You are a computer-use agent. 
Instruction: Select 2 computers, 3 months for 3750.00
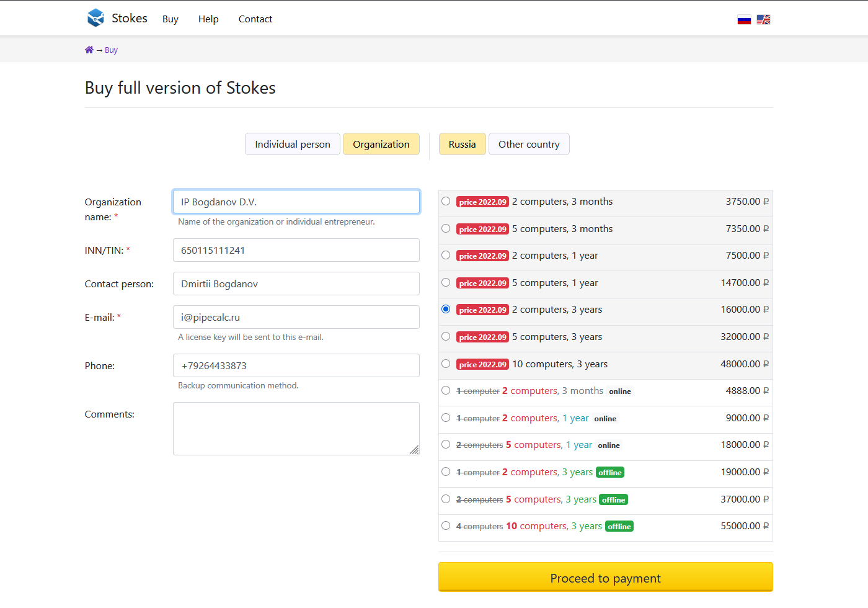pyautogui.click(x=446, y=202)
